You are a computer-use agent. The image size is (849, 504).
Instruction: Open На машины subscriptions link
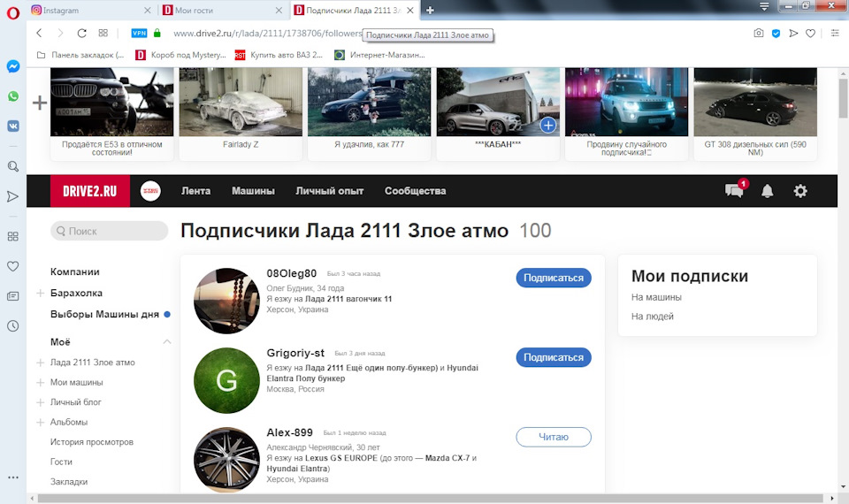tap(656, 298)
